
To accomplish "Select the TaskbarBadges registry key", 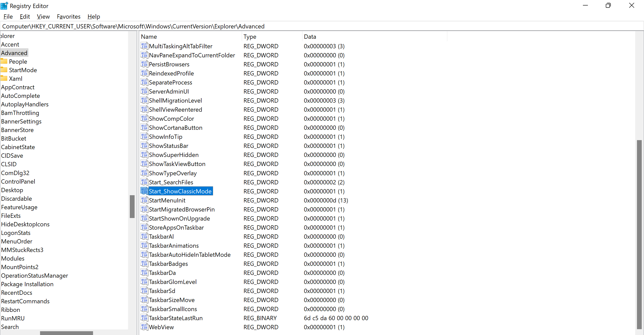I will click(168, 264).
